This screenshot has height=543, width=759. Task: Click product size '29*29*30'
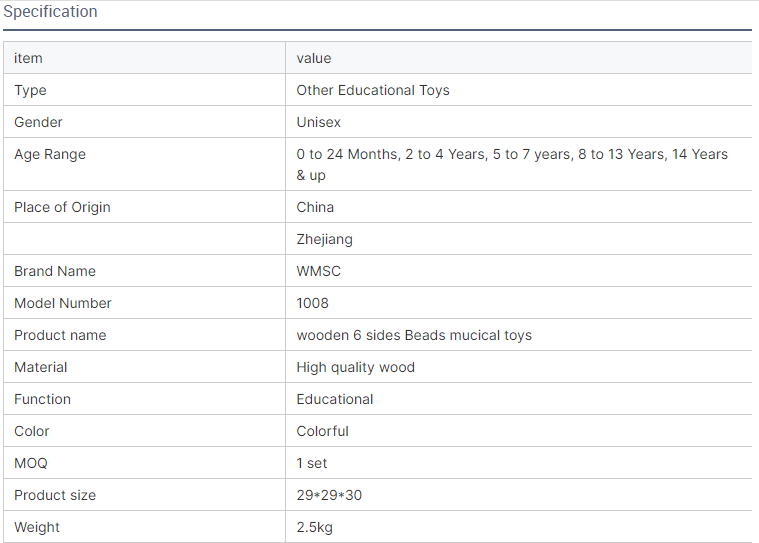pyautogui.click(x=330, y=495)
